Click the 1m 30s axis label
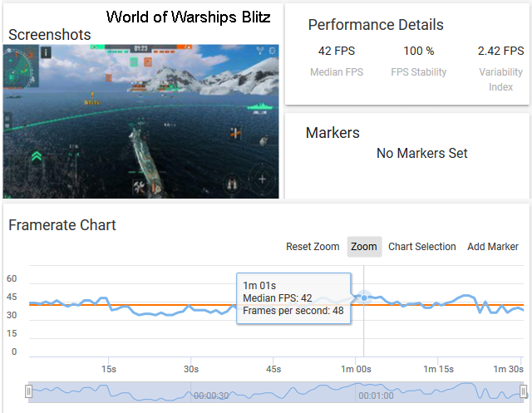The height and width of the screenshot is (413, 532). [x=508, y=369]
